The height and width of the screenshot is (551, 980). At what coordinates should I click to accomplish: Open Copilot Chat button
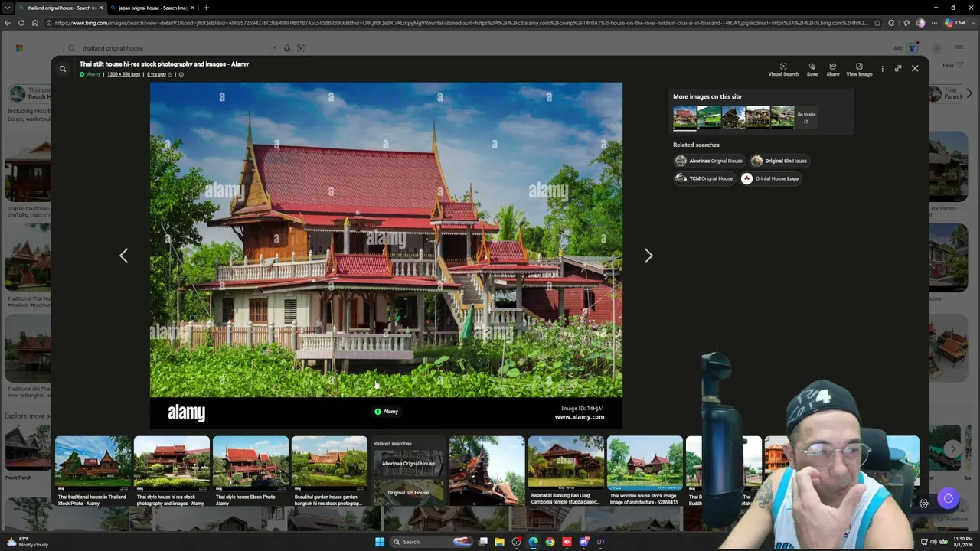pos(955,23)
